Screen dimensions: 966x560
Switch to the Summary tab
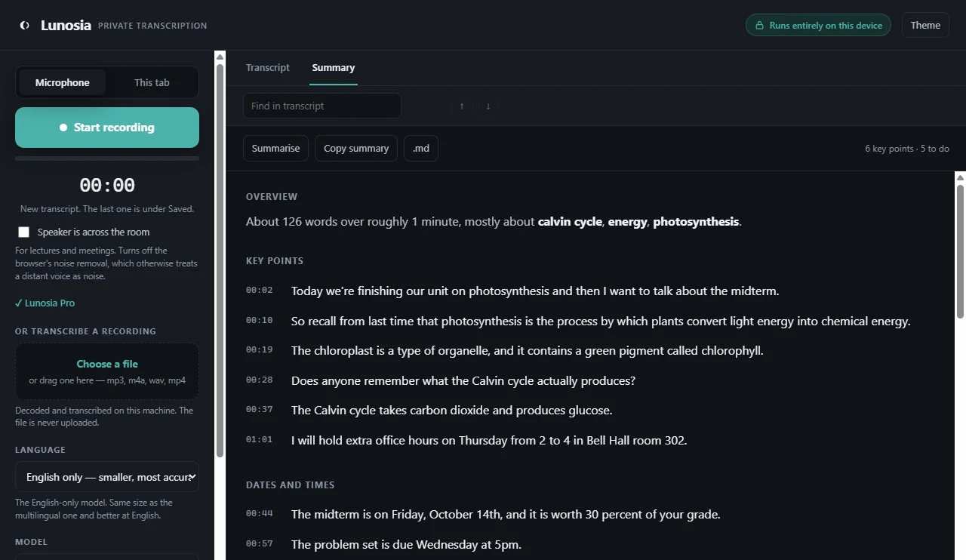tap(334, 67)
